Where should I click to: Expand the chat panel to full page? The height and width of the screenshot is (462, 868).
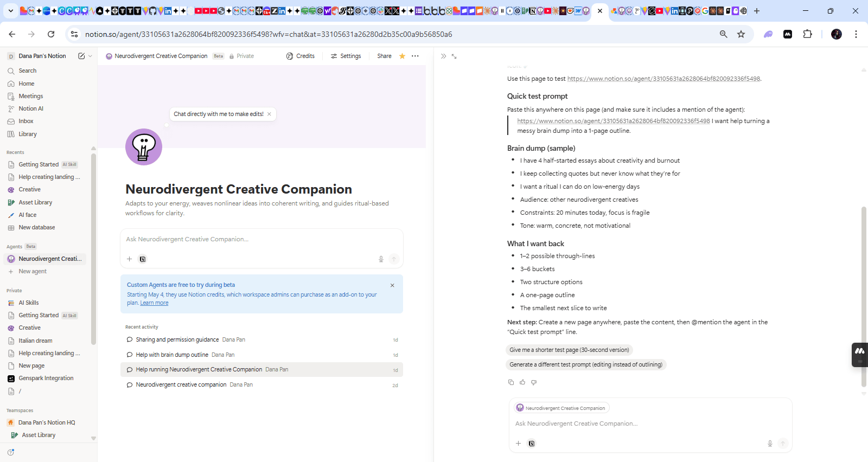click(x=454, y=56)
